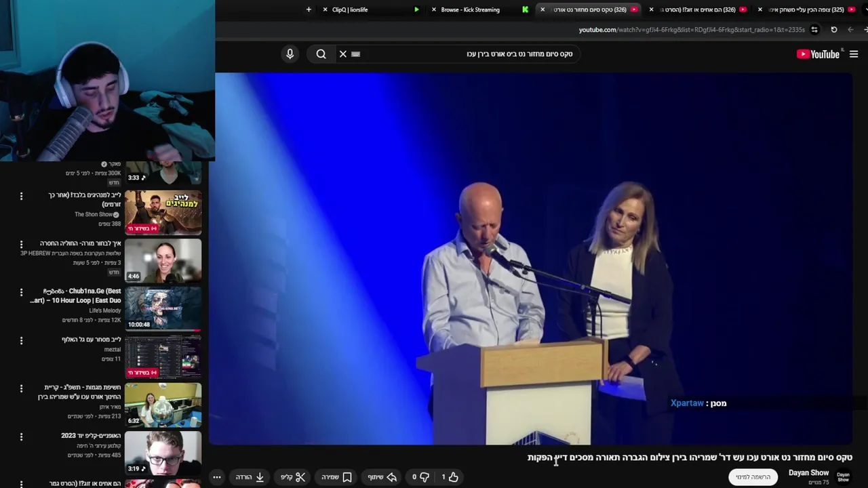Image resolution: width=868 pixels, height=488 pixels.
Task: Dislike the video with thumbs down
Action: coord(421,477)
